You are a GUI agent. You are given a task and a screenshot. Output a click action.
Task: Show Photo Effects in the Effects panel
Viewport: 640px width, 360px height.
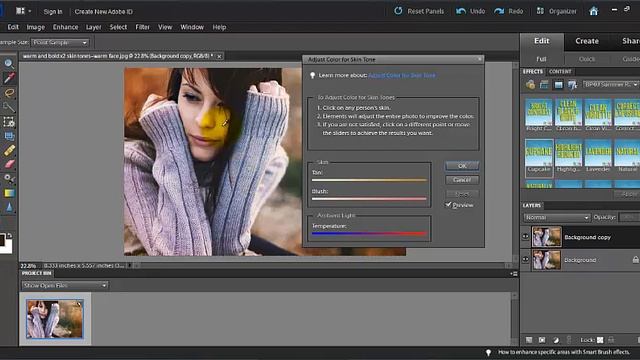(x=558, y=84)
